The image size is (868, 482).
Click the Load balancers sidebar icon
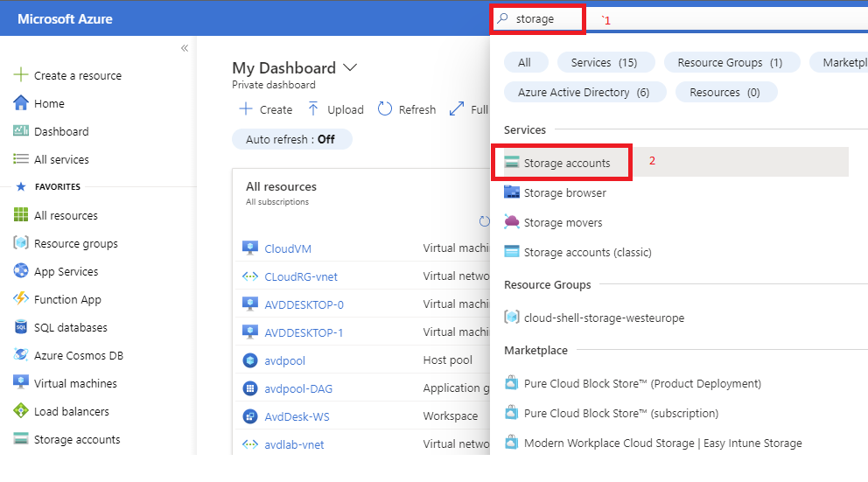pos(21,411)
